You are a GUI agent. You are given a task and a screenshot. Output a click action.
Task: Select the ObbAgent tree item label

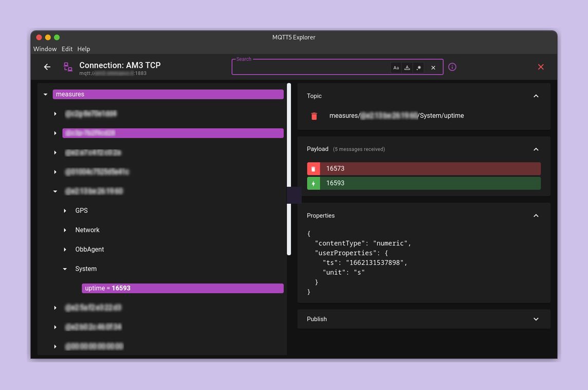tap(89, 250)
